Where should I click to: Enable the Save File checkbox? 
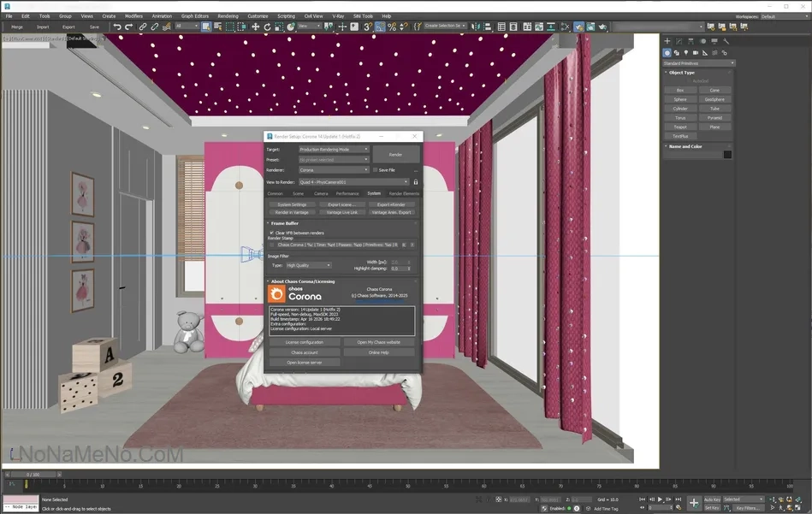[x=376, y=170]
